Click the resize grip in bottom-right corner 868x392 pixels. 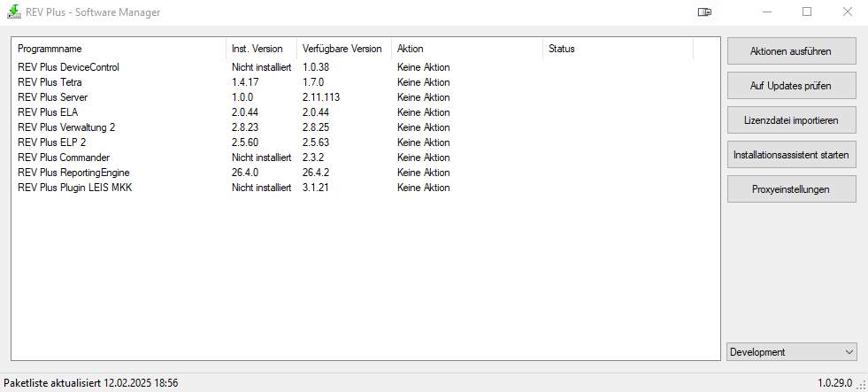coord(861,385)
